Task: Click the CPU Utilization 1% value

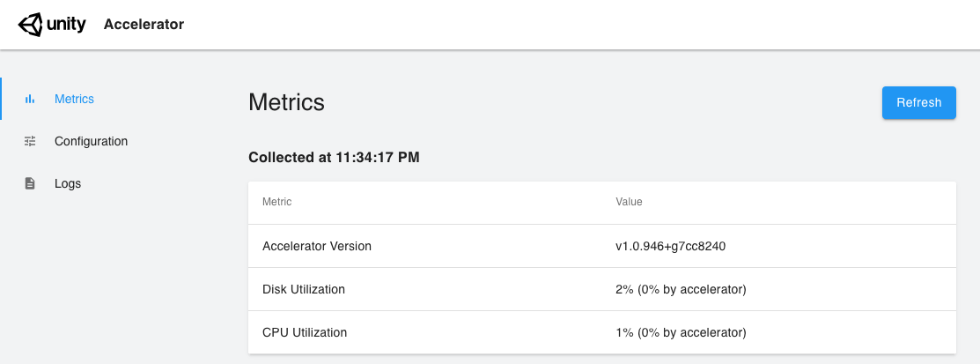Action: click(681, 333)
